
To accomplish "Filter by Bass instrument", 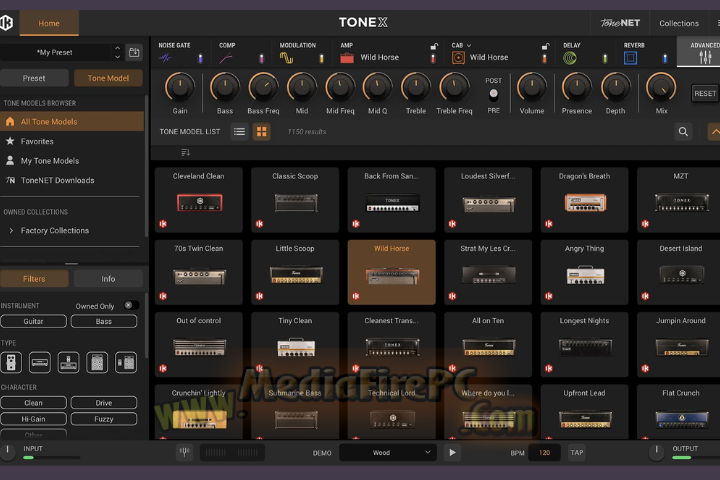I will (104, 321).
